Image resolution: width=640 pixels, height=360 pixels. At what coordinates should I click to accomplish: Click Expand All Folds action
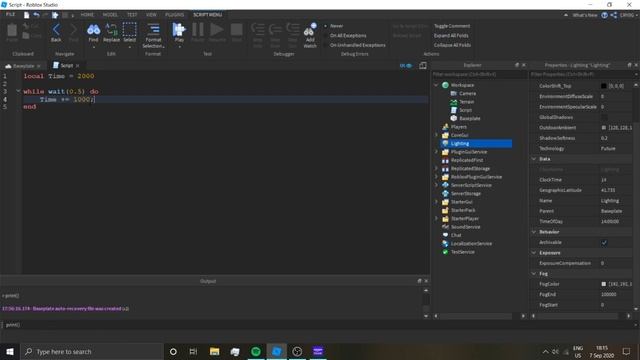[x=451, y=36]
